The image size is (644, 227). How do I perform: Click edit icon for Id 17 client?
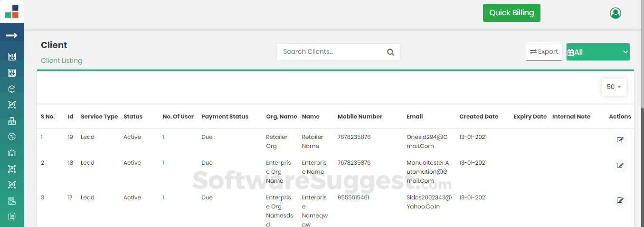point(620,200)
